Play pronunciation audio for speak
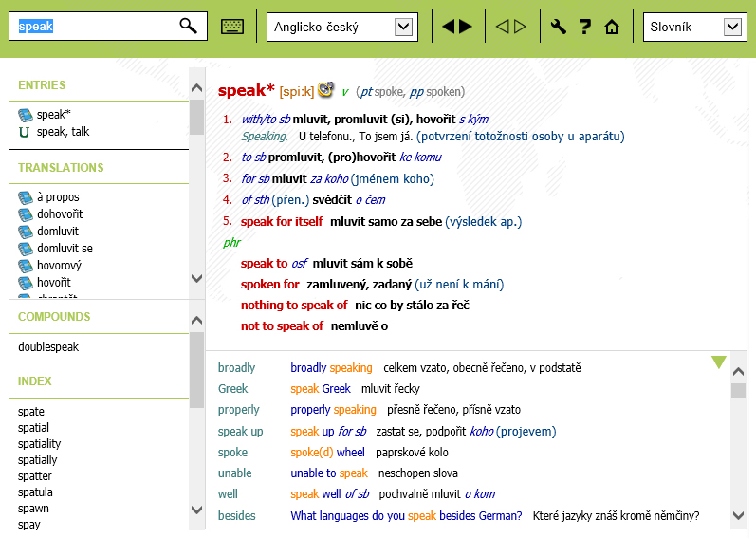The height and width of the screenshot is (538, 756). tap(325, 91)
